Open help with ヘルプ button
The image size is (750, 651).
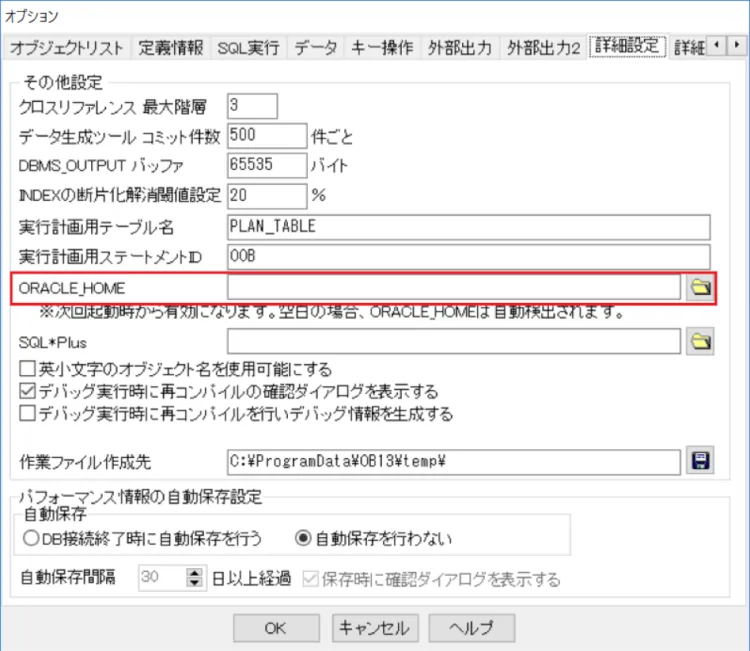[472, 628]
